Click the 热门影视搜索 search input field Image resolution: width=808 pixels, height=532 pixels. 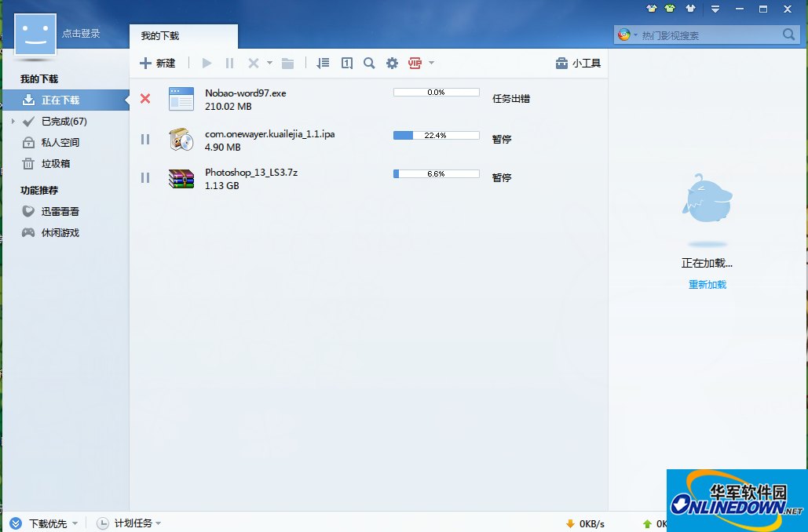tap(707, 35)
